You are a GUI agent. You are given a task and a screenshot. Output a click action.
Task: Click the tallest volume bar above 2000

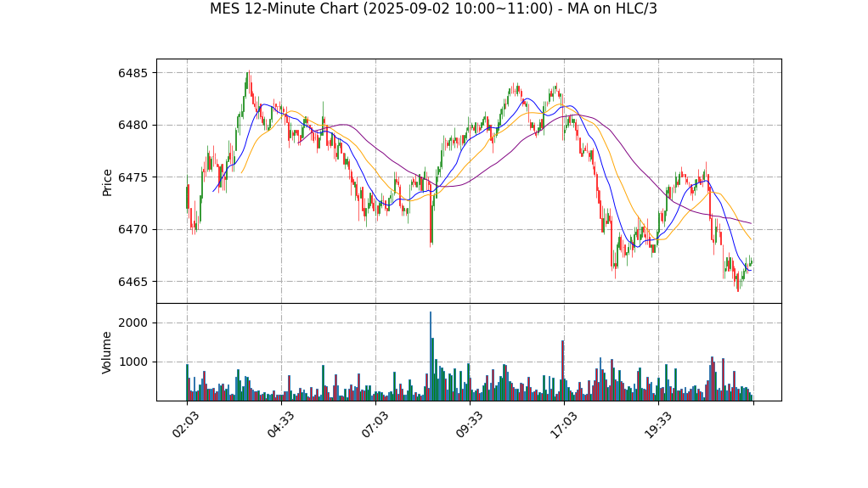[431, 356]
